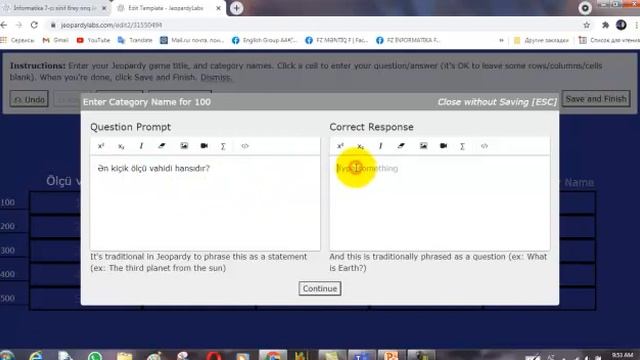640x360 pixels.
Task: Insert image in Correct Response editor
Action: click(423, 146)
